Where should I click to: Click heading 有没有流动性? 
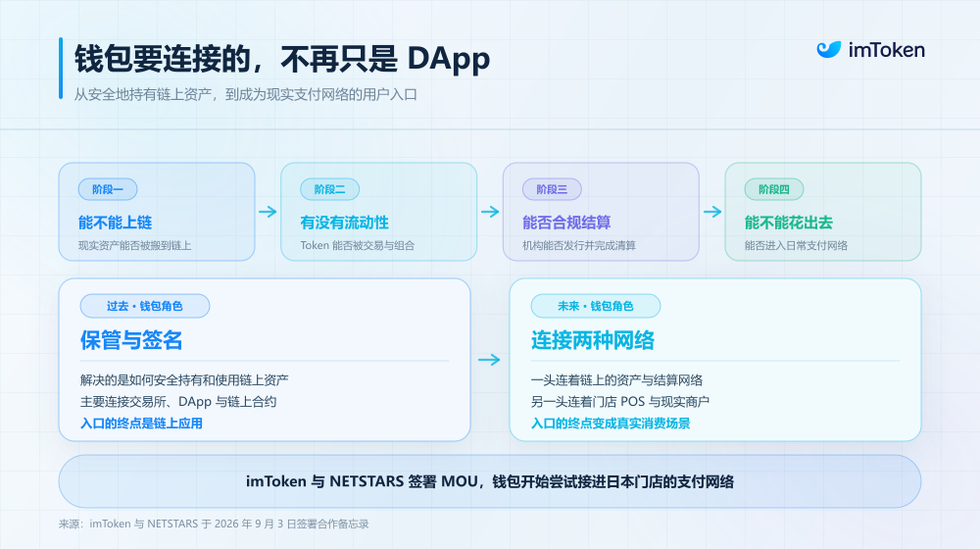click(x=344, y=223)
